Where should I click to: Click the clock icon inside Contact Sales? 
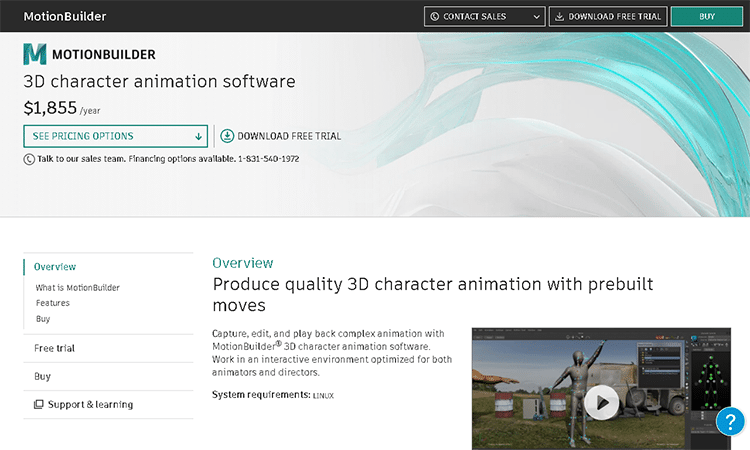pos(434,17)
